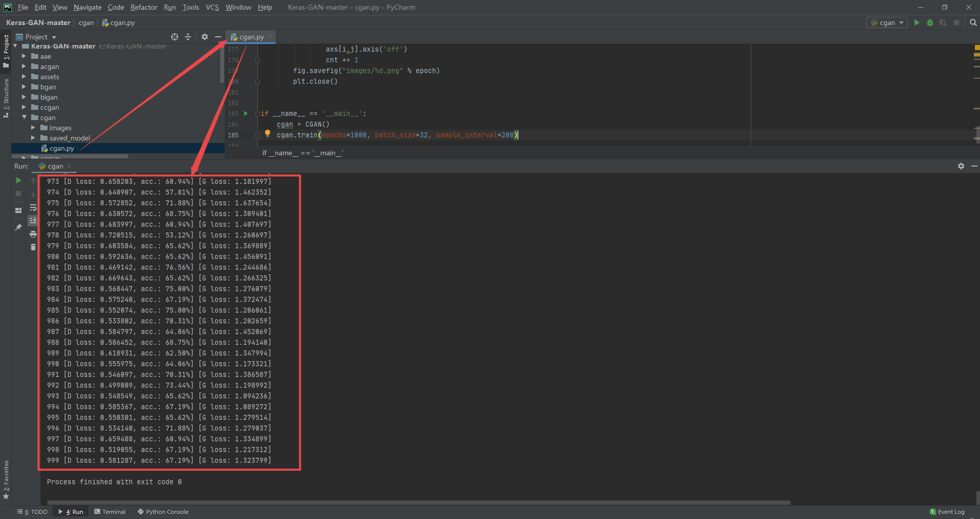The width and height of the screenshot is (980, 519).
Task: Fold code block at line 183
Action: pos(257,113)
